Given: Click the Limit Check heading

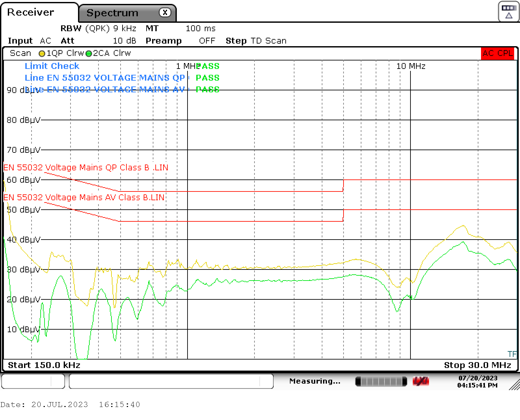Looking at the screenshot, I should [52, 66].
